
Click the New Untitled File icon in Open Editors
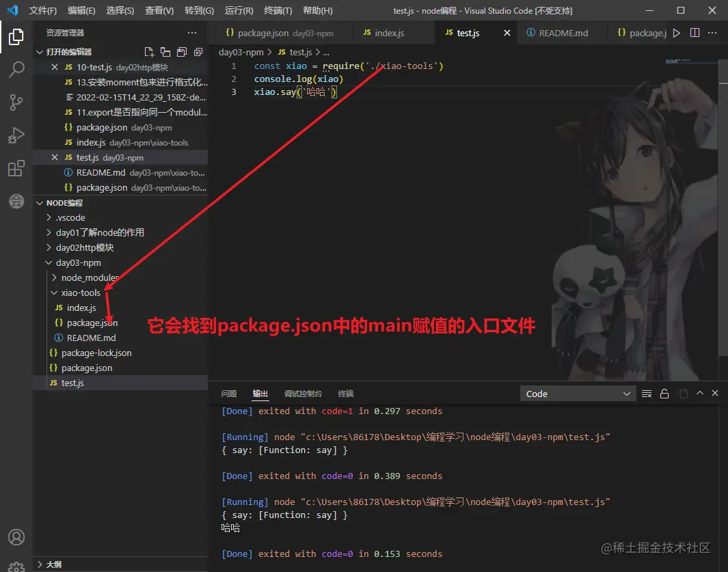(x=149, y=52)
